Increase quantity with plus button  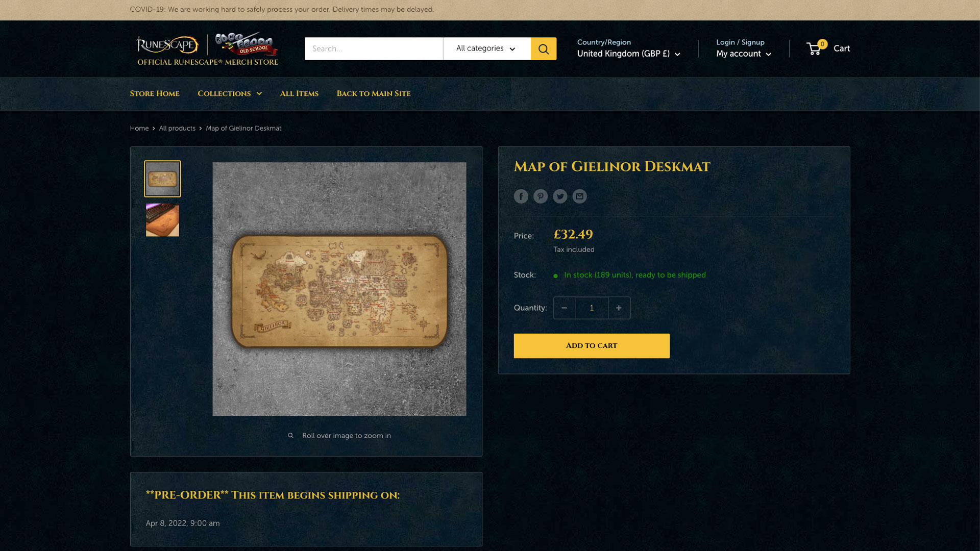(x=619, y=308)
